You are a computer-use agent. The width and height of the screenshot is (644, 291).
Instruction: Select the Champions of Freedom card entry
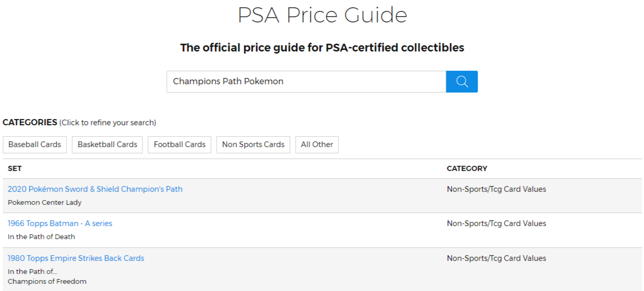(x=47, y=282)
